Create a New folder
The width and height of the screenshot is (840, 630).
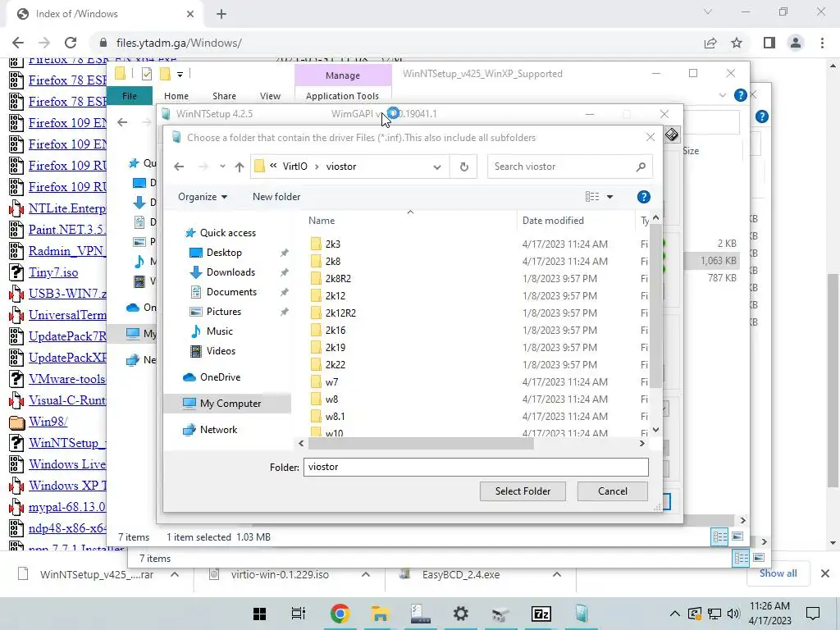[x=276, y=197]
